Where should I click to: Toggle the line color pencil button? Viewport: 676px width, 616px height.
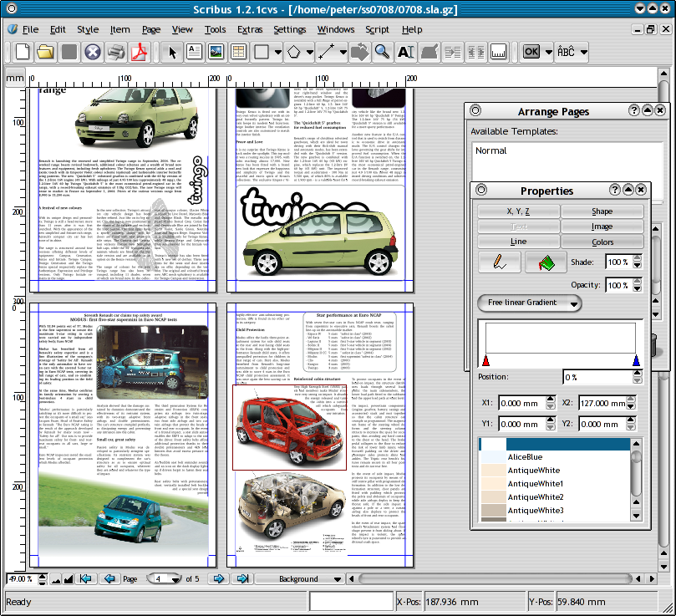pyautogui.click(x=498, y=262)
